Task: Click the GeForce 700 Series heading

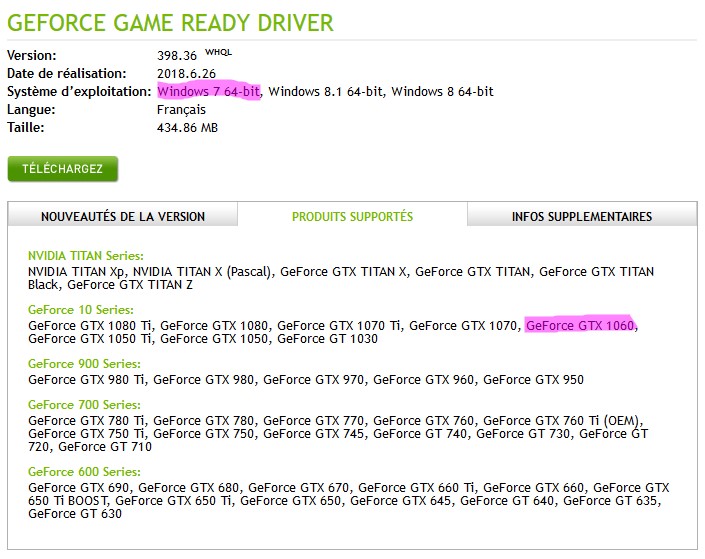Action: (x=84, y=405)
